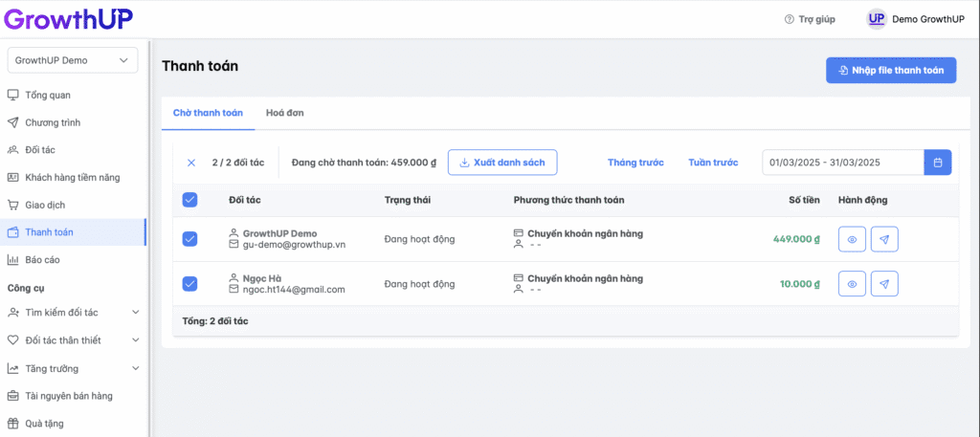The image size is (980, 437).
Task: Clear selection with the X icon
Action: tap(190, 163)
